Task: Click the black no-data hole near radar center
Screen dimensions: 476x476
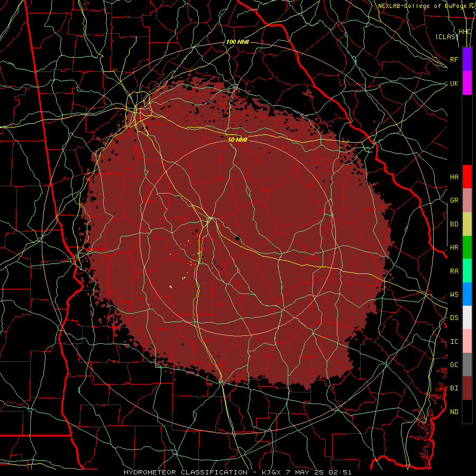Action: click(x=237, y=237)
